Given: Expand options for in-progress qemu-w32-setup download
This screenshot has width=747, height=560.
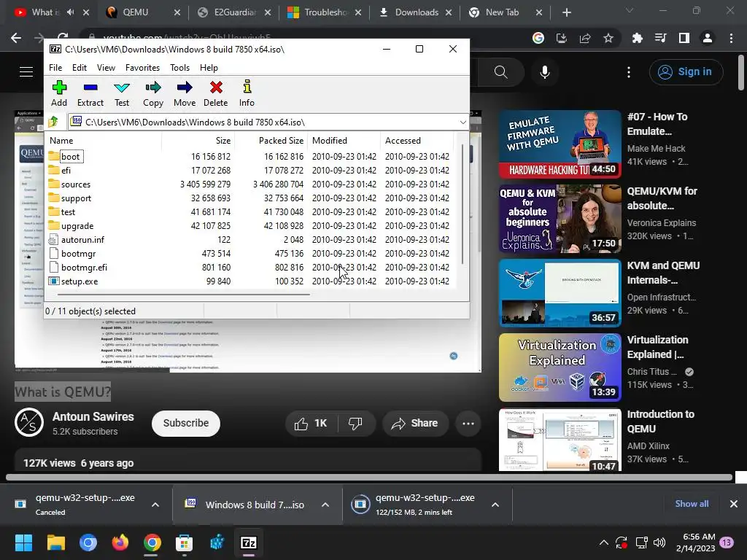Looking at the screenshot, I should 495,505.
